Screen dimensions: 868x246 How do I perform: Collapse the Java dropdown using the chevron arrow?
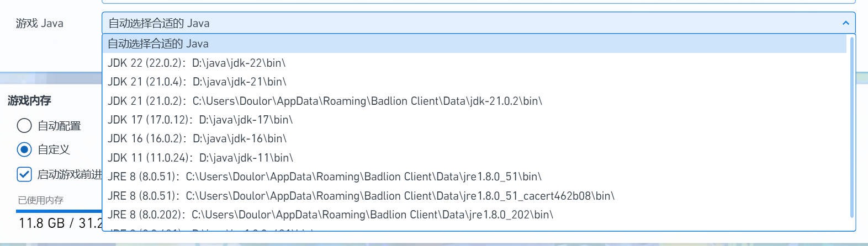click(845, 23)
